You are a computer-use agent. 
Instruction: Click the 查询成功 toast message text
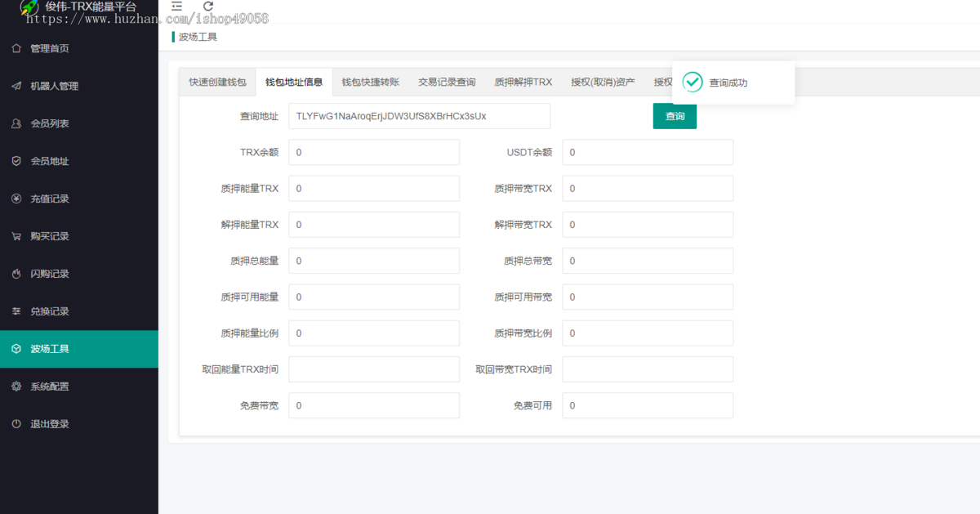coord(728,83)
